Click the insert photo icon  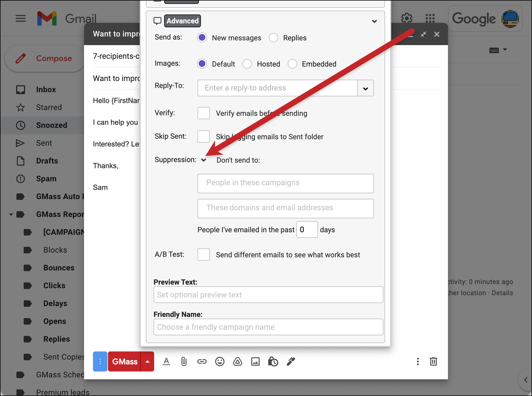click(255, 361)
